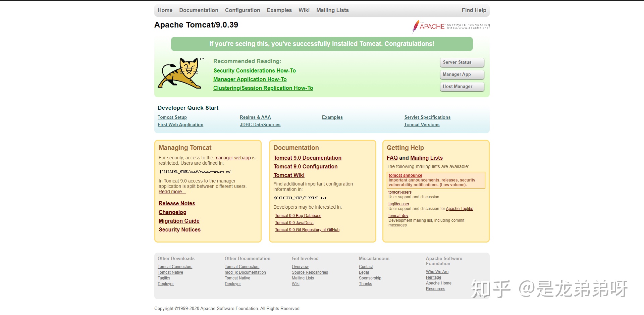Open the Security Notices link

179,230
